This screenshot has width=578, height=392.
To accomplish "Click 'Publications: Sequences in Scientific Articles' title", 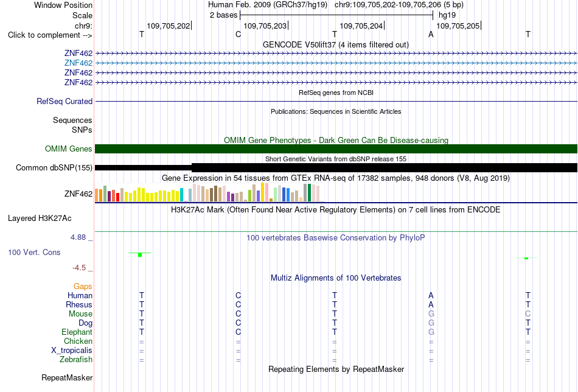I will pyautogui.click(x=336, y=112).
